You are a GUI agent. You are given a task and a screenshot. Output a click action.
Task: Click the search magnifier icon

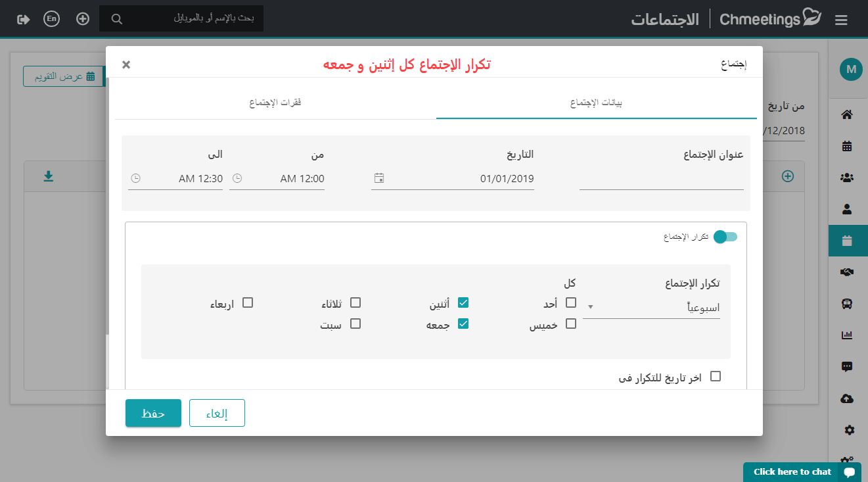117,19
